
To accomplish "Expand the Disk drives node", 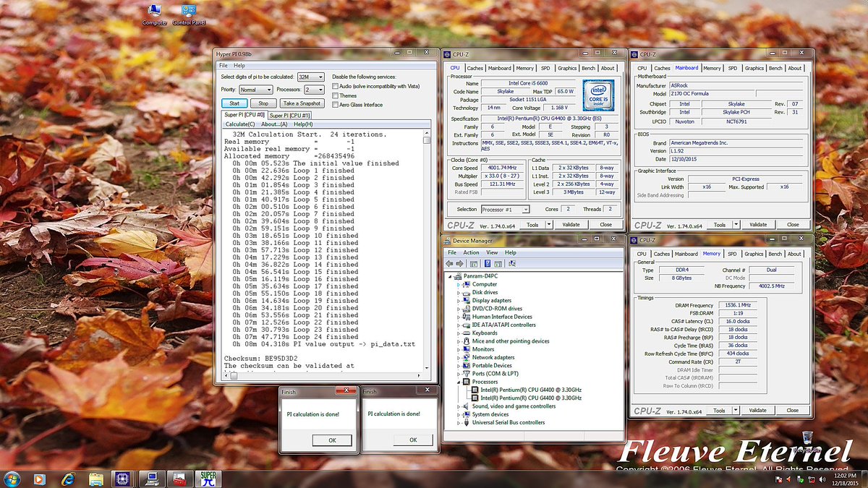I will click(458, 292).
